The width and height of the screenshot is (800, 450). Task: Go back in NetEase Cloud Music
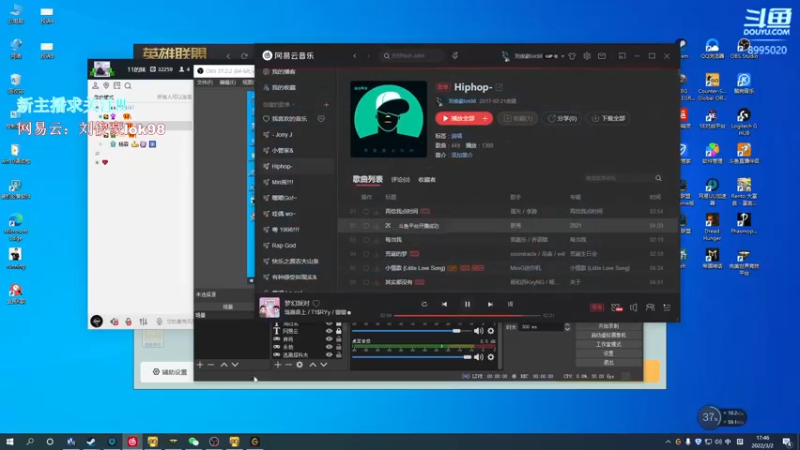(x=355, y=56)
